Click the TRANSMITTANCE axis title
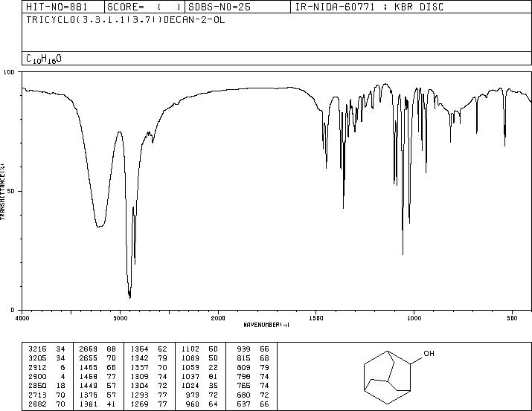The image size is (532, 411). coord(2,192)
